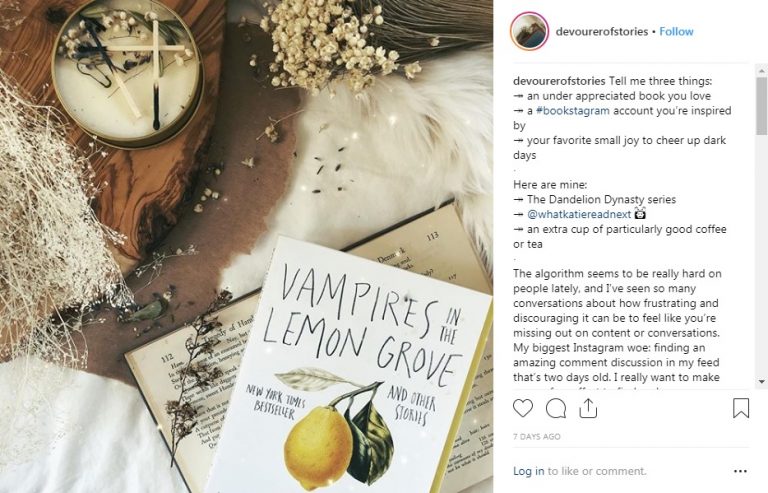768x493 pixels.
Task: Open devourerofstories username in the header
Action: point(602,31)
